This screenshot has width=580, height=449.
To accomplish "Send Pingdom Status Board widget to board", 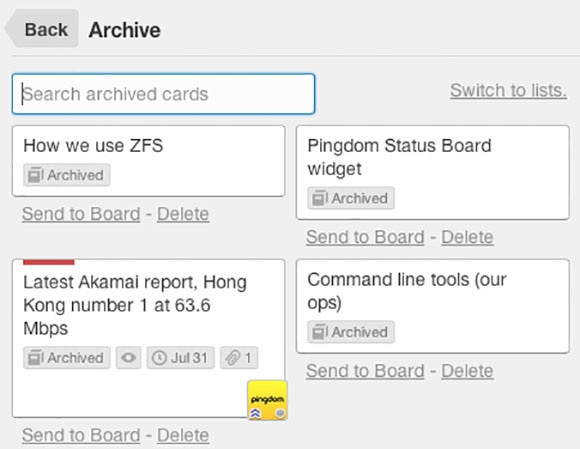I will click(x=365, y=237).
